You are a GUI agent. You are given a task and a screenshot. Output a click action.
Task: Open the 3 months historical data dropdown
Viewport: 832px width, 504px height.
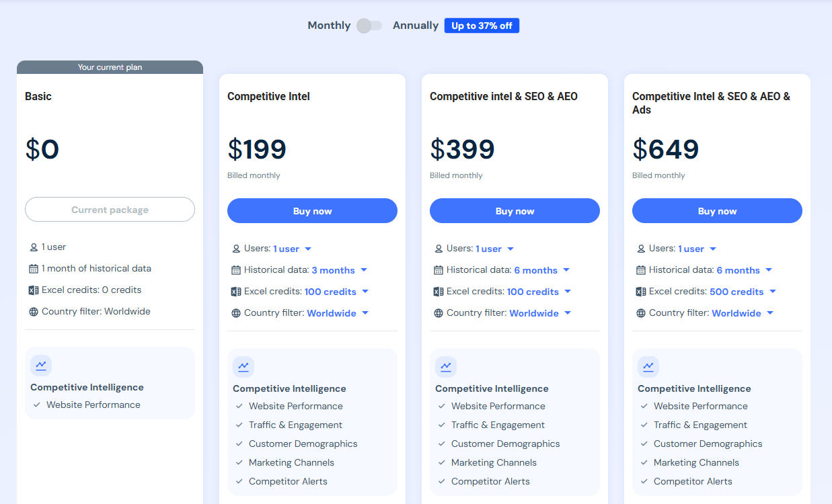[340, 270]
